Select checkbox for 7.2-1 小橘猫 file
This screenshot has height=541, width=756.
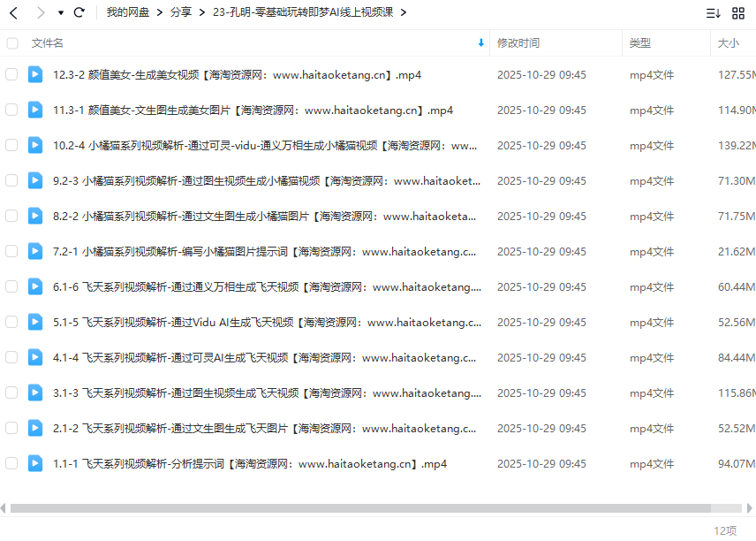[x=11, y=251]
